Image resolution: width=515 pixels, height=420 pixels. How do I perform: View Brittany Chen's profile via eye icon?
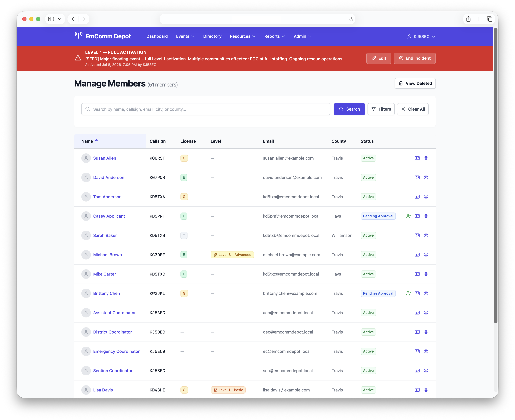(426, 294)
